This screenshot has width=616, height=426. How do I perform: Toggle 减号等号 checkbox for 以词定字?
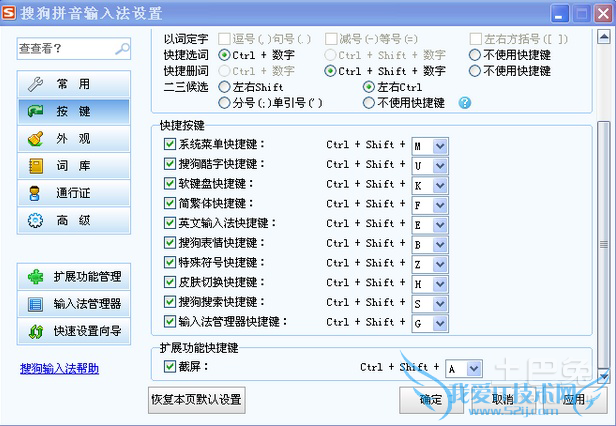coord(331,39)
